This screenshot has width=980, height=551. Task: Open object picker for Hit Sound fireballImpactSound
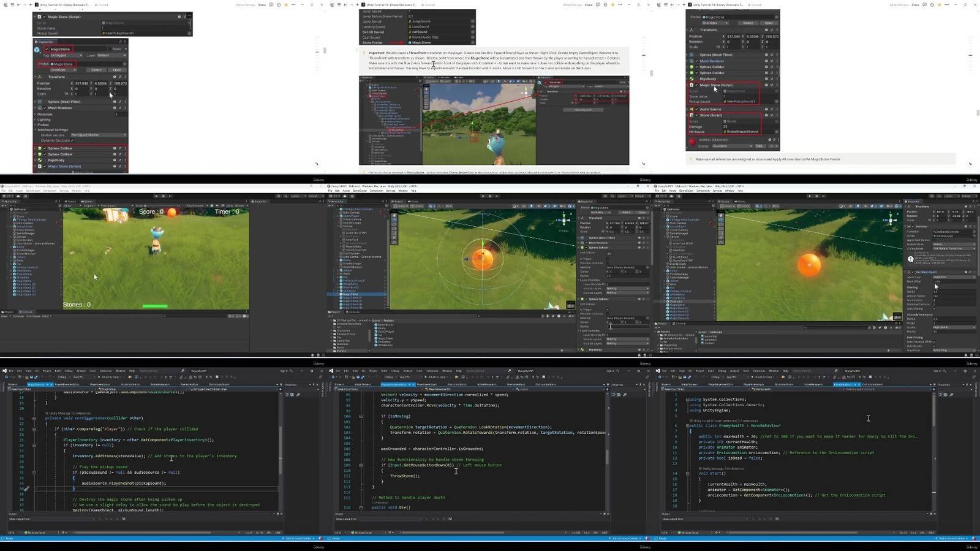pyautogui.click(x=777, y=132)
